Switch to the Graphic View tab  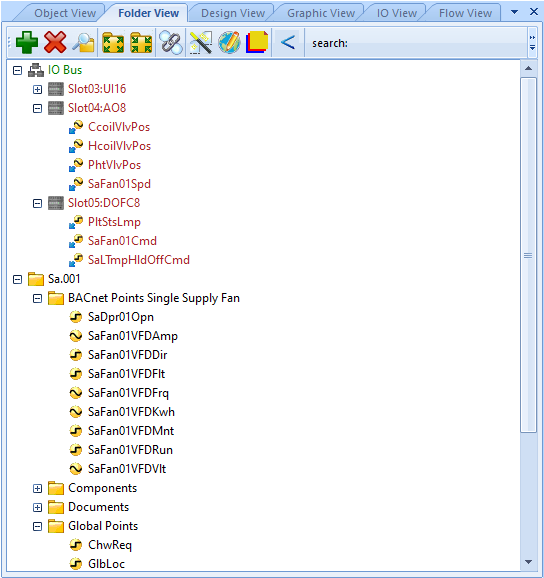(x=321, y=13)
